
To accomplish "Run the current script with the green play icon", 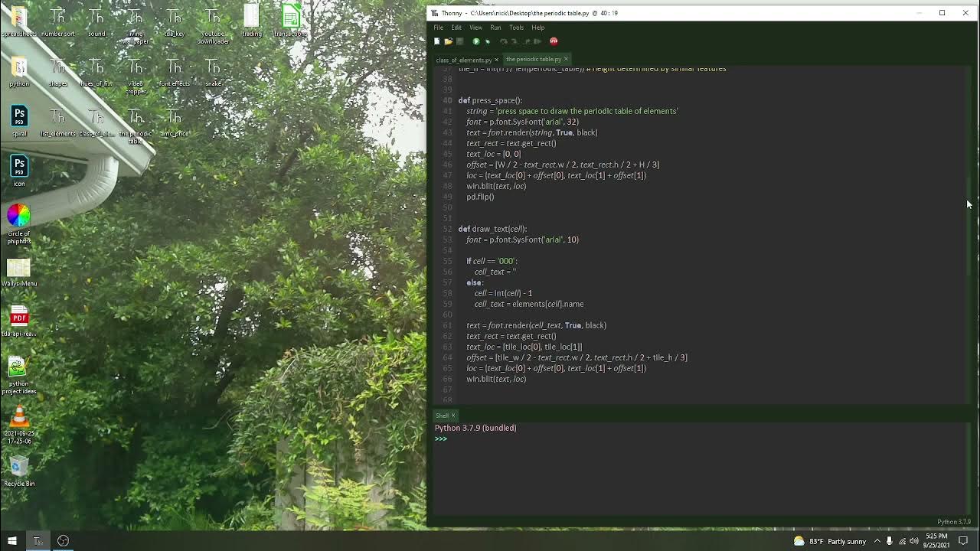I will pyautogui.click(x=476, y=41).
